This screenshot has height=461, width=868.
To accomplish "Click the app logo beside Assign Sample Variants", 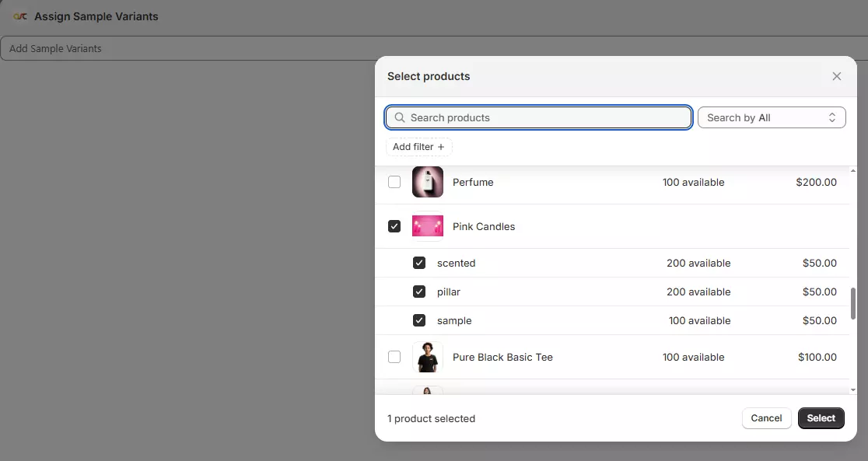I will point(20,16).
